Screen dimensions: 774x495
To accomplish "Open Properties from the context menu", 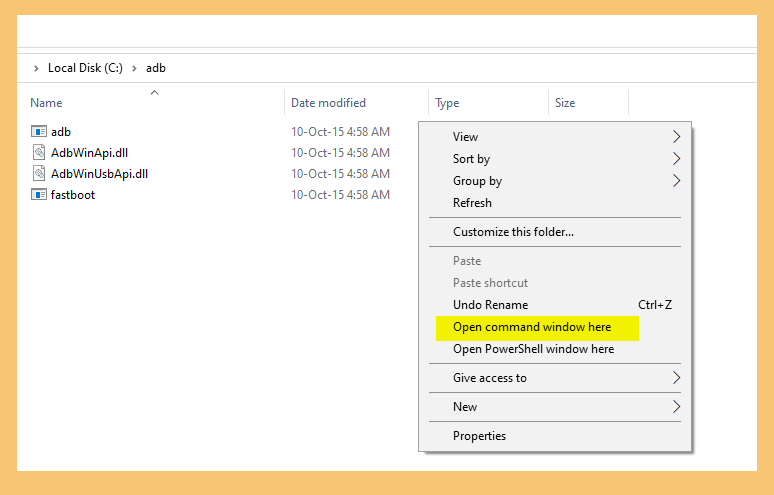I will click(555, 436).
